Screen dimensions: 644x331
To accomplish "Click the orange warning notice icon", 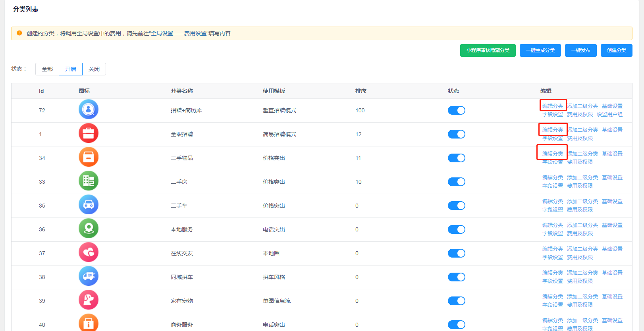I will tap(19, 33).
